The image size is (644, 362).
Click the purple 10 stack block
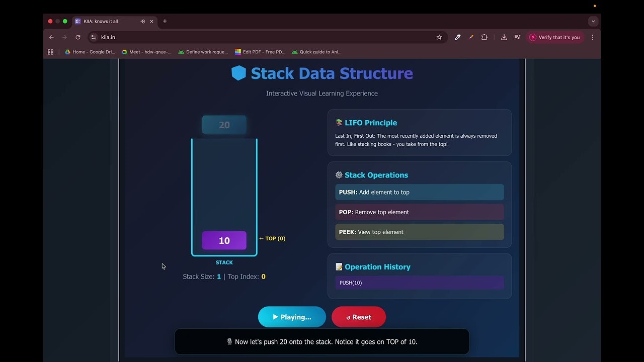[224, 240]
